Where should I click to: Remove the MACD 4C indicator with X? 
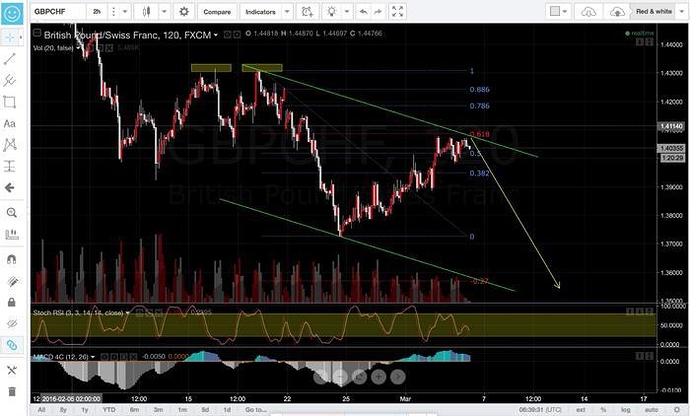pos(133,357)
